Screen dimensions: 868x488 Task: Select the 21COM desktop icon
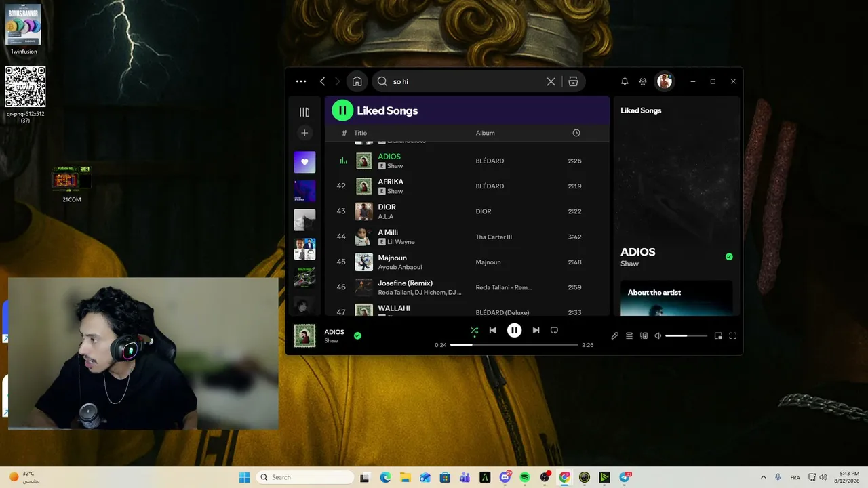(71, 184)
